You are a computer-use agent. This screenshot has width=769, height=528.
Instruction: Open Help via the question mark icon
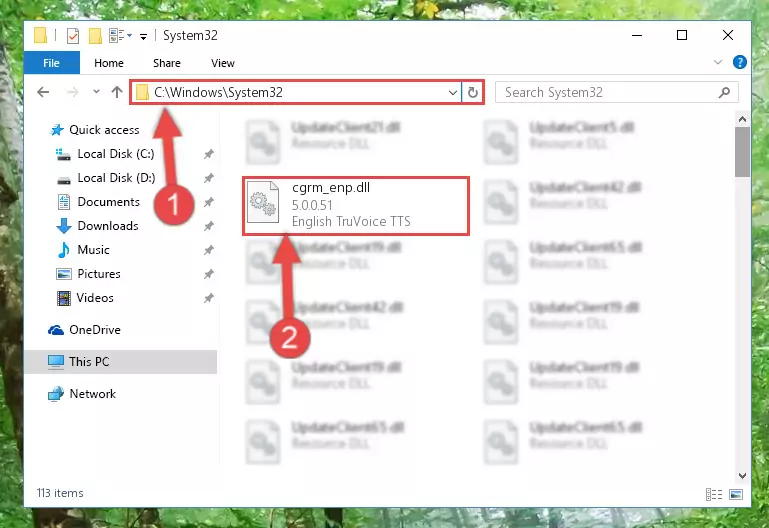[x=740, y=62]
